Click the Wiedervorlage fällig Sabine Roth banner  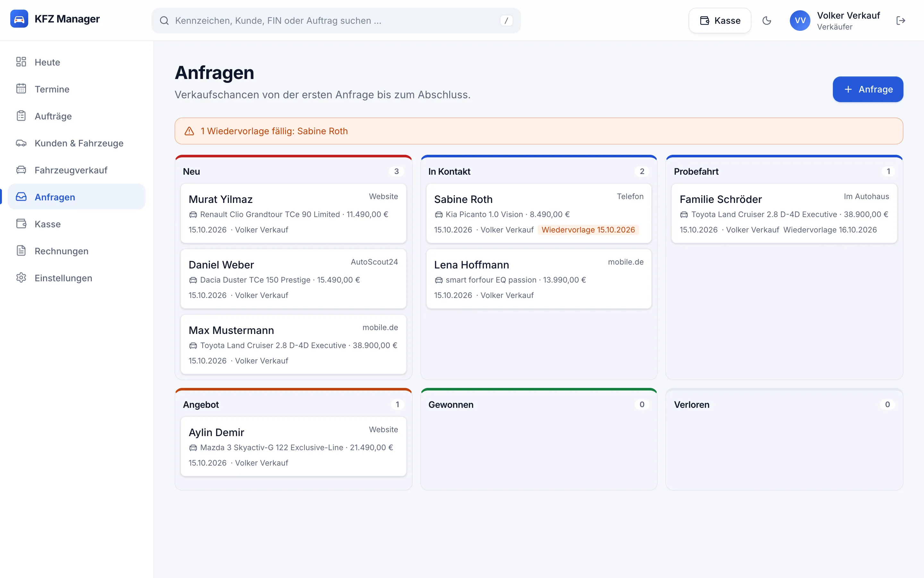[539, 131]
